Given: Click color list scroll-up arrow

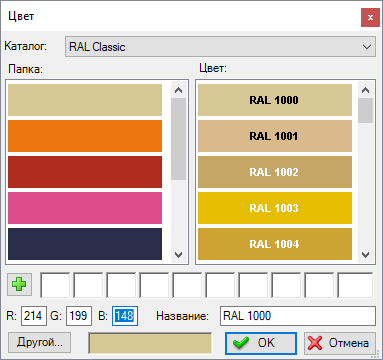Looking at the screenshot, I should point(366,90).
